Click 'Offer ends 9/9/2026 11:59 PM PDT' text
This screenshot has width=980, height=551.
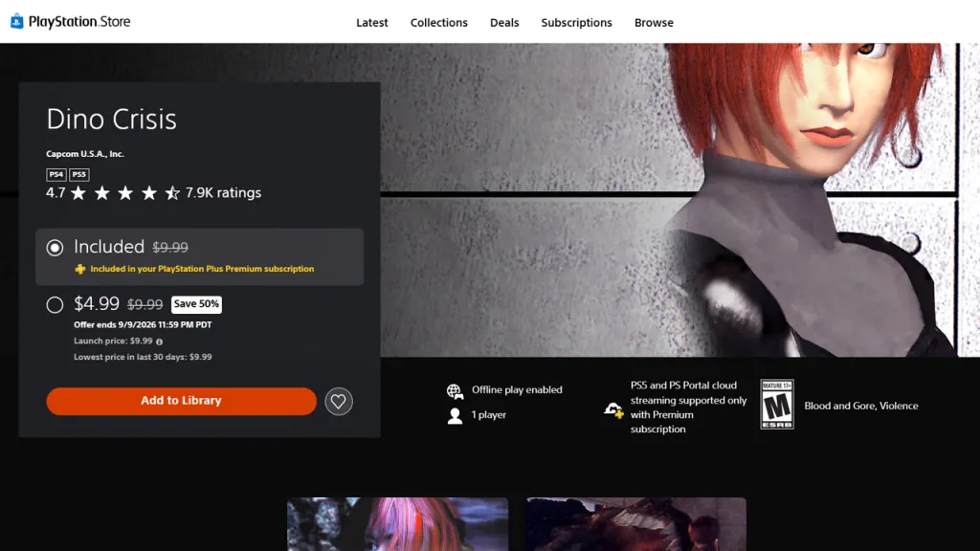(x=143, y=325)
